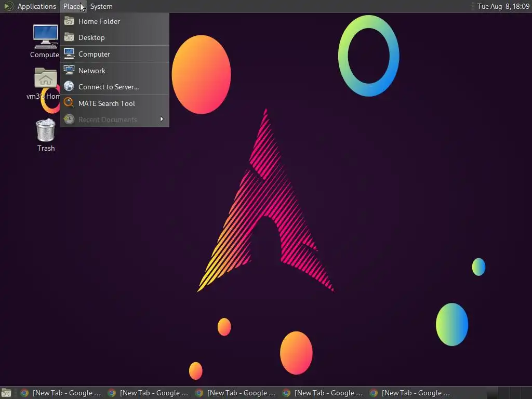Choose Home Folder from the Places menu

[x=115, y=21]
